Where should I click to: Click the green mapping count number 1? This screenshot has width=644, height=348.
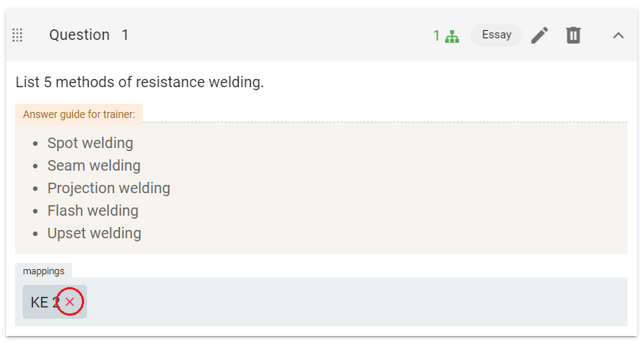pyautogui.click(x=436, y=36)
